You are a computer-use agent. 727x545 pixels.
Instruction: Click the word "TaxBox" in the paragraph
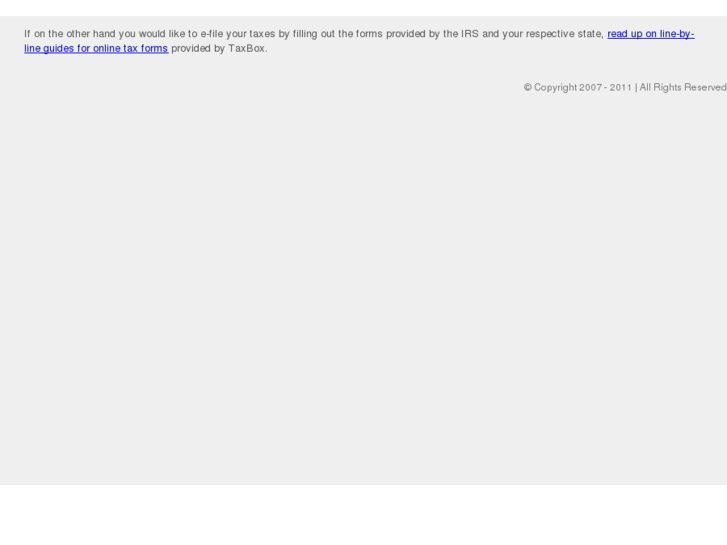tap(246, 48)
